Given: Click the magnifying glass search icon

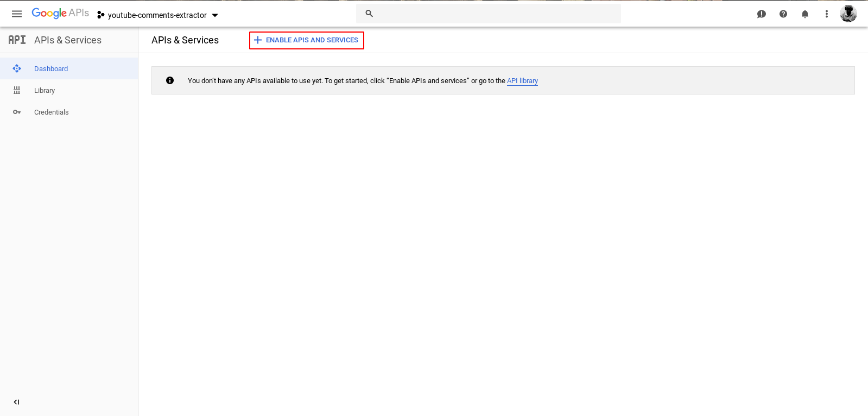Looking at the screenshot, I should click(369, 14).
